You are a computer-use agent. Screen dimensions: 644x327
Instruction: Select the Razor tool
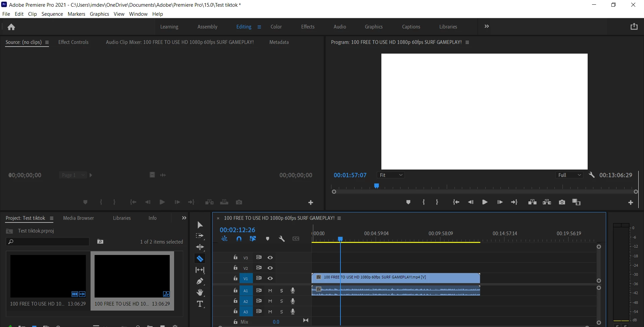pos(200,259)
